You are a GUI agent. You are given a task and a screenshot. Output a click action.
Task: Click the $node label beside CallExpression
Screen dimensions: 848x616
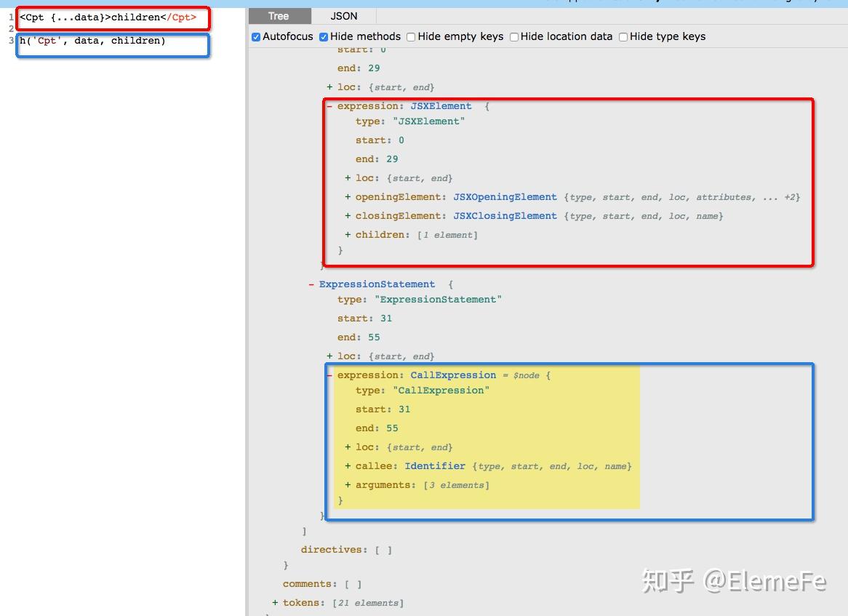[x=527, y=375]
